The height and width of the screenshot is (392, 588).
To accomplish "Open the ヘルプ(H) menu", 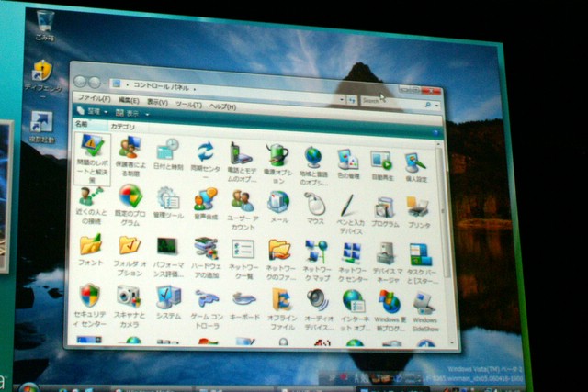I will click(x=222, y=106).
